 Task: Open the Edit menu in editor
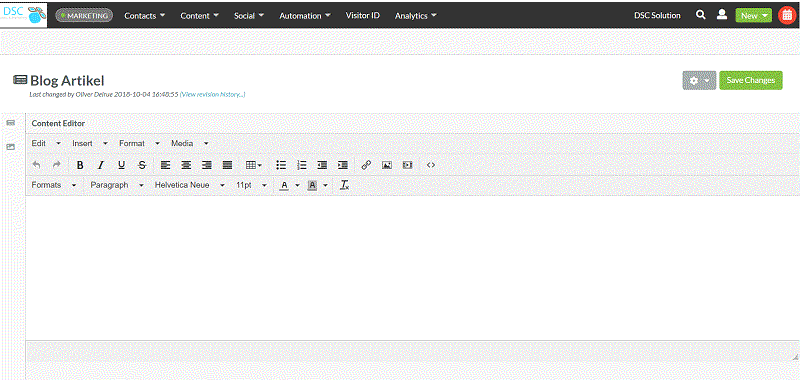tap(46, 143)
